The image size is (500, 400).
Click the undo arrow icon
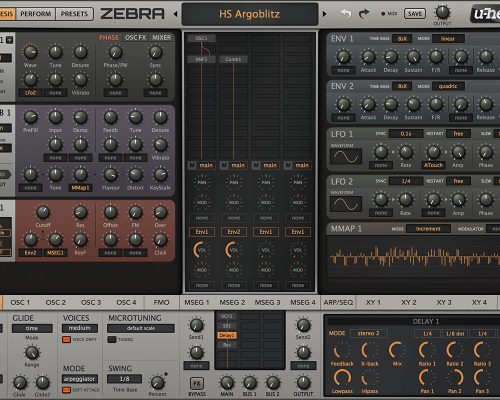[x=346, y=14]
